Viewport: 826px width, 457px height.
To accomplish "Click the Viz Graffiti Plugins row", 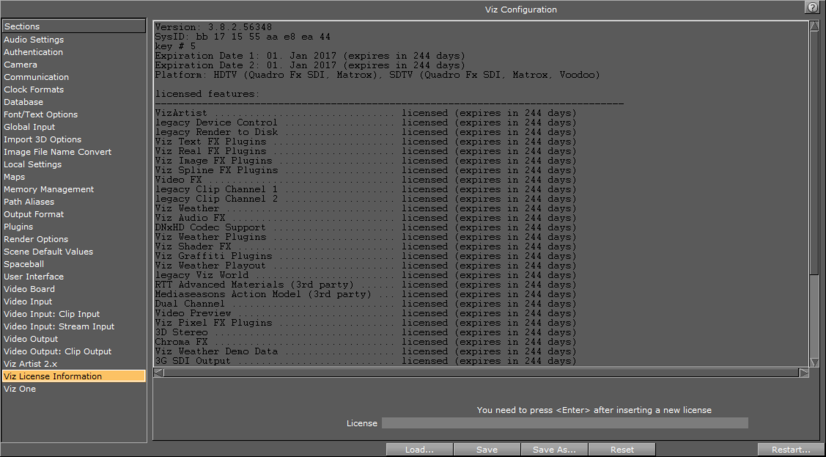I will tap(366, 256).
